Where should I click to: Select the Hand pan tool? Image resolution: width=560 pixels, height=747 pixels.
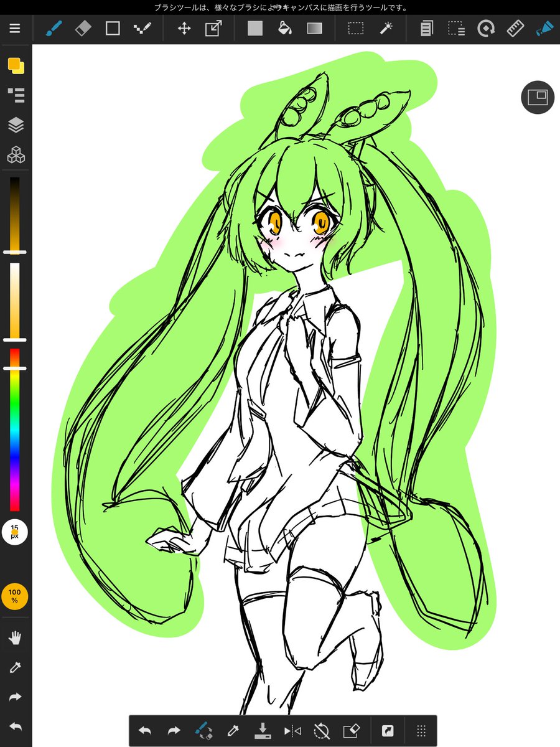click(x=15, y=637)
